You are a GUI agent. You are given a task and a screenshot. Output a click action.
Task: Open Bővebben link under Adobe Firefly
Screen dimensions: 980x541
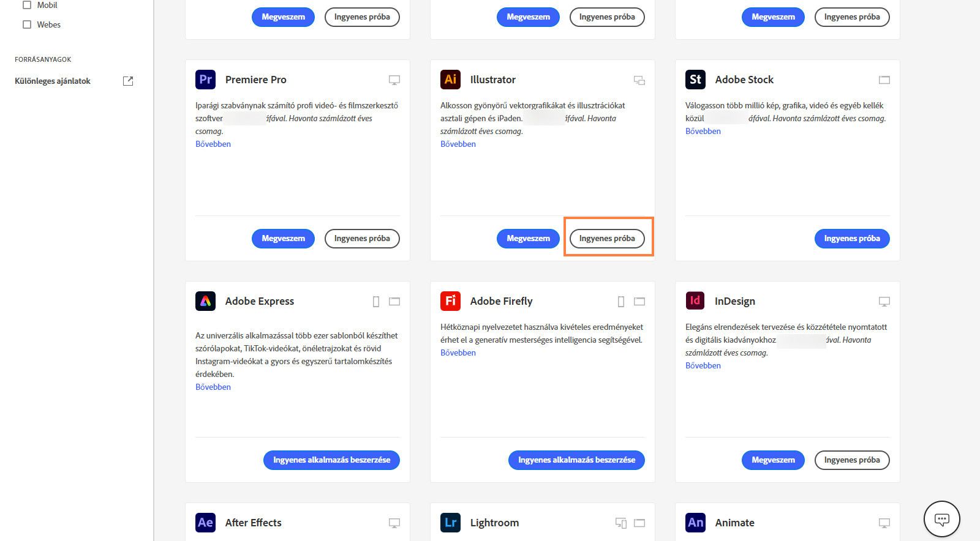(458, 353)
